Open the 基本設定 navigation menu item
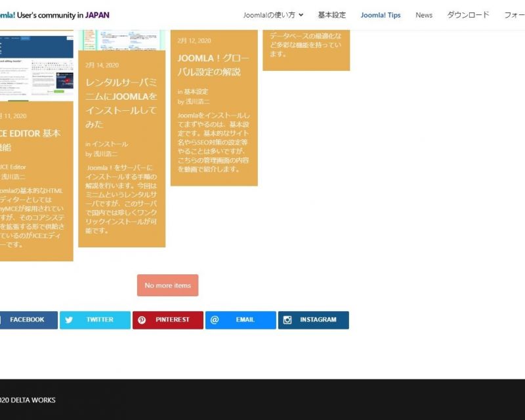The width and height of the screenshot is (525, 420). click(x=331, y=15)
